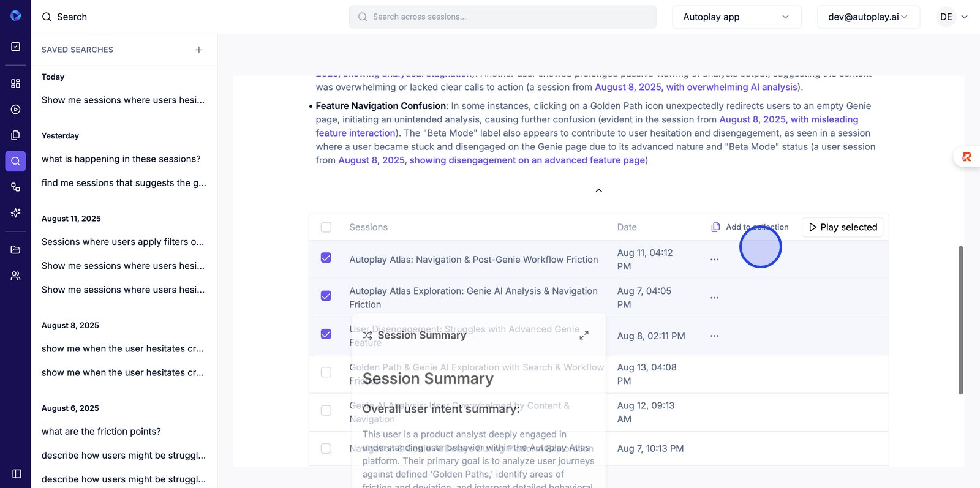Viewport: 980px width, 488px height.
Task: Open the users icon in sidebar
Action: click(x=16, y=276)
